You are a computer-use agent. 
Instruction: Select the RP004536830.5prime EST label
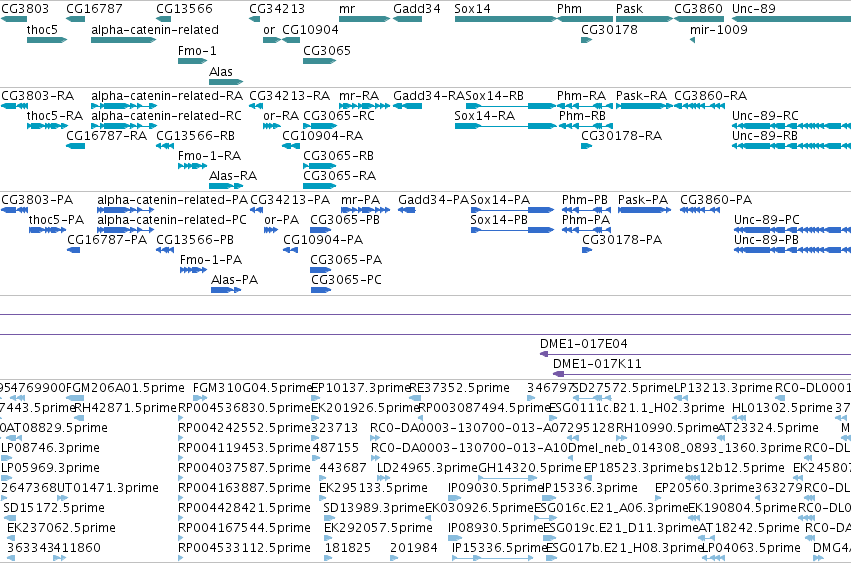[244, 408]
